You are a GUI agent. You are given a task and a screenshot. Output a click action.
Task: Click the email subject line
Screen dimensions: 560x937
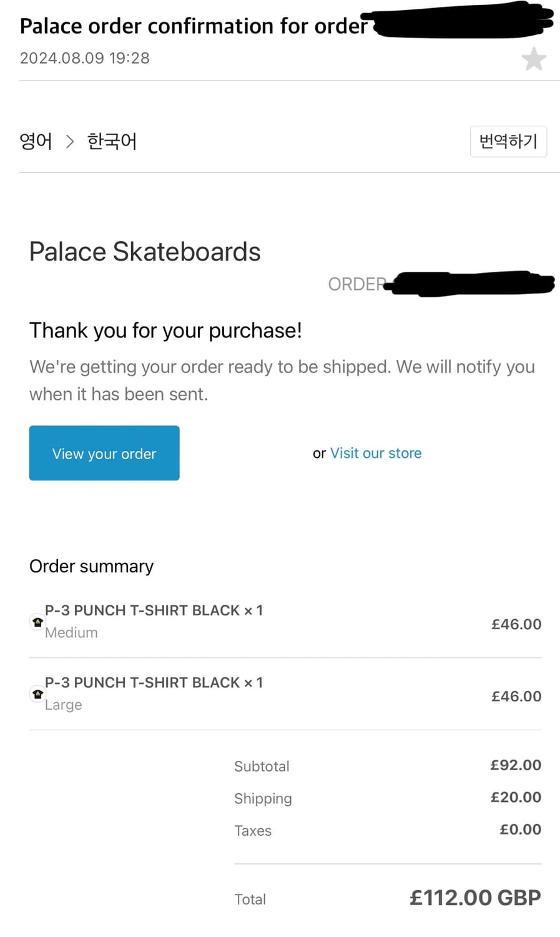pyautogui.click(x=194, y=26)
